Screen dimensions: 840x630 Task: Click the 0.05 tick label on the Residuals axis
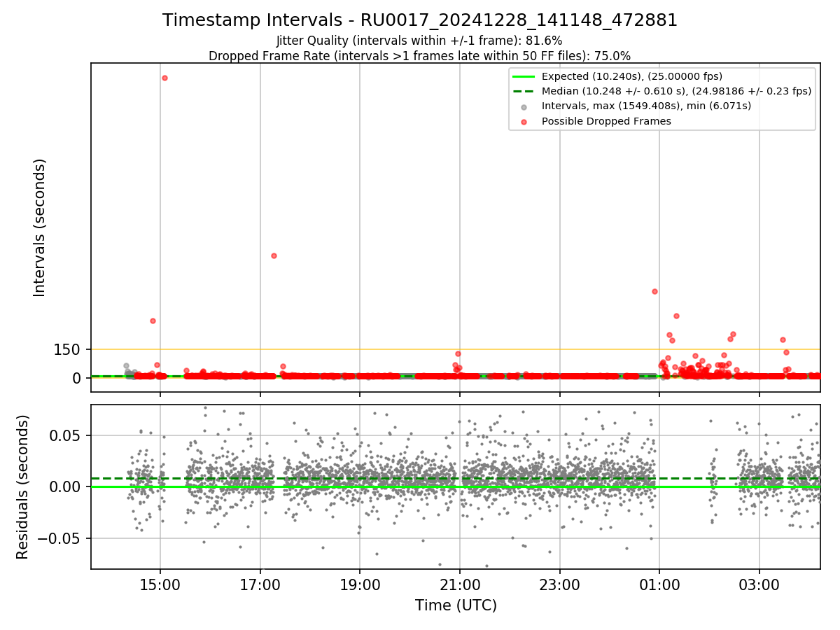tap(66, 435)
